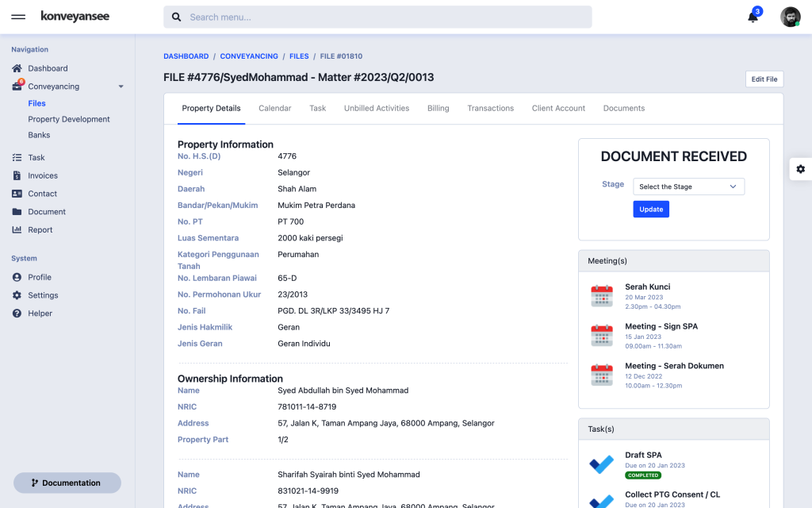Open your profile avatar picture
The width and height of the screenshot is (812, 508).
tap(789, 16)
